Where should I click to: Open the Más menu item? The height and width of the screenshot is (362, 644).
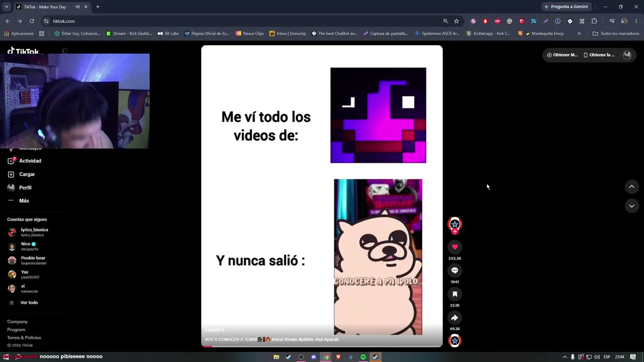coord(24,201)
